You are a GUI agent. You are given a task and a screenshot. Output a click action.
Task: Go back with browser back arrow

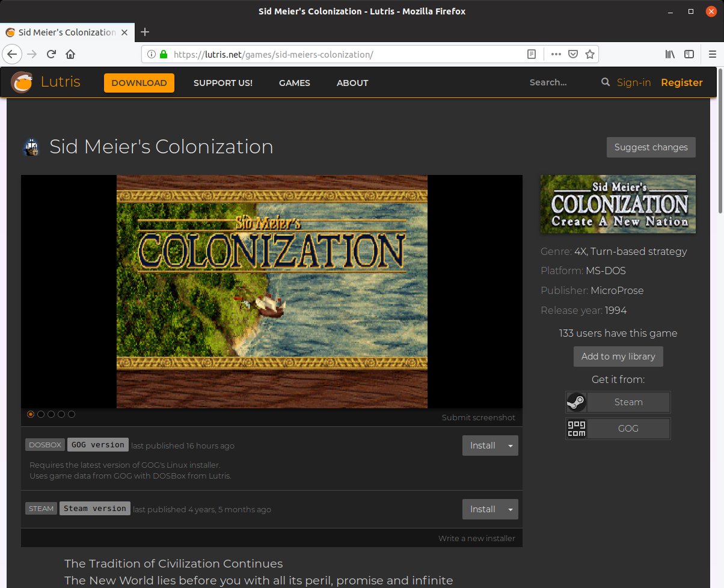[11, 54]
